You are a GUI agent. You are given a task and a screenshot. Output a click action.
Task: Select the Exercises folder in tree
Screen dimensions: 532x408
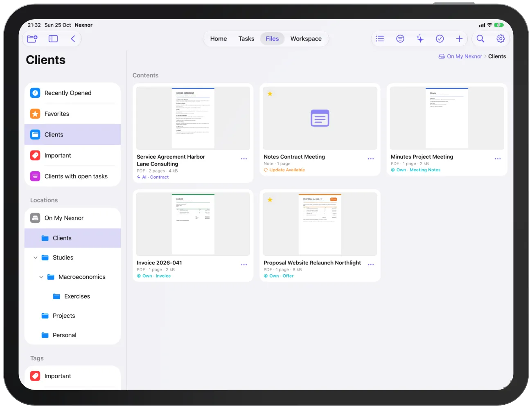point(72,297)
